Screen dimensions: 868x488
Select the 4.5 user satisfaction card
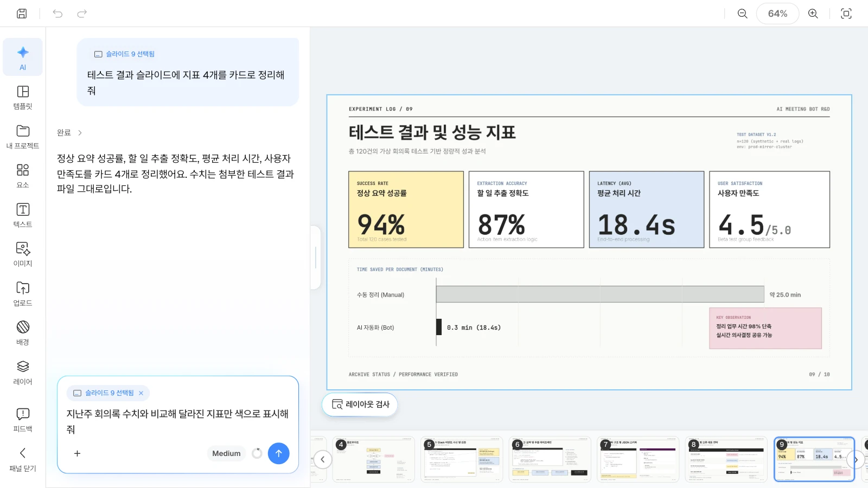coord(769,209)
